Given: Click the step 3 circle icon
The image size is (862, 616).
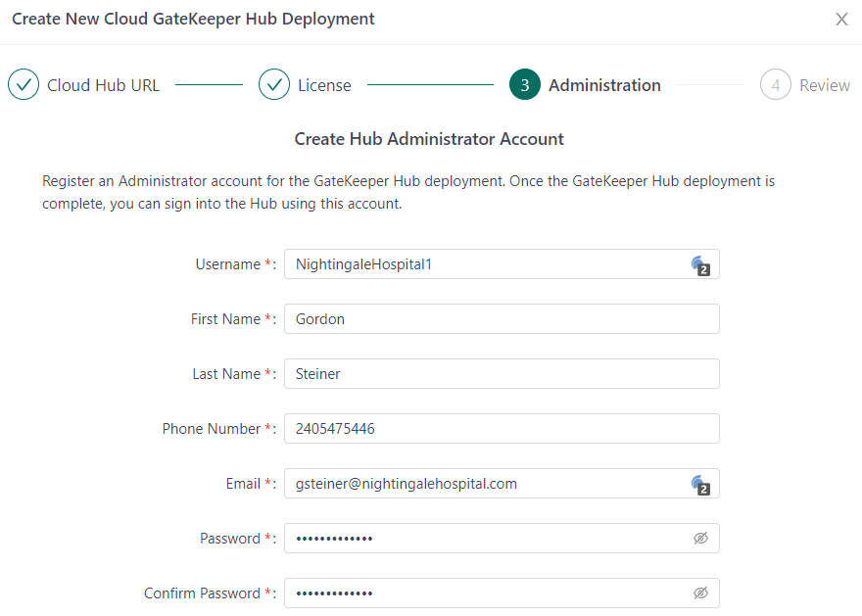Looking at the screenshot, I should pos(525,85).
